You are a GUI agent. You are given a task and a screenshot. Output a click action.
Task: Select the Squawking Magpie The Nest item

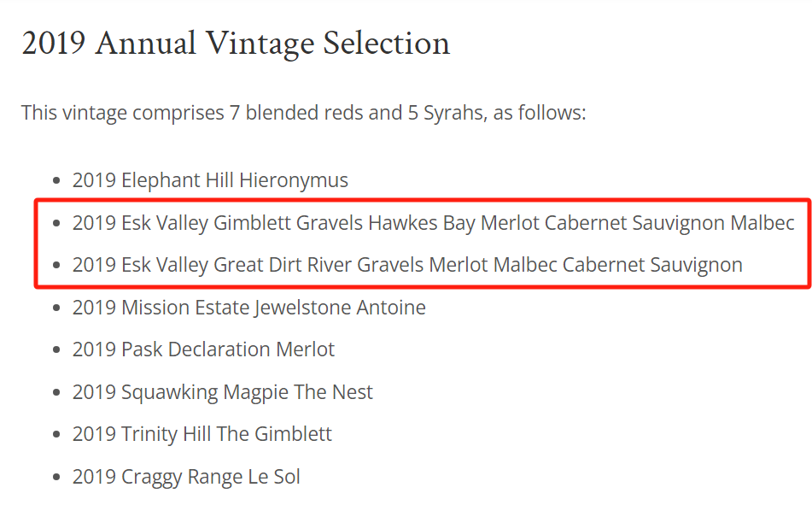point(222,392)
